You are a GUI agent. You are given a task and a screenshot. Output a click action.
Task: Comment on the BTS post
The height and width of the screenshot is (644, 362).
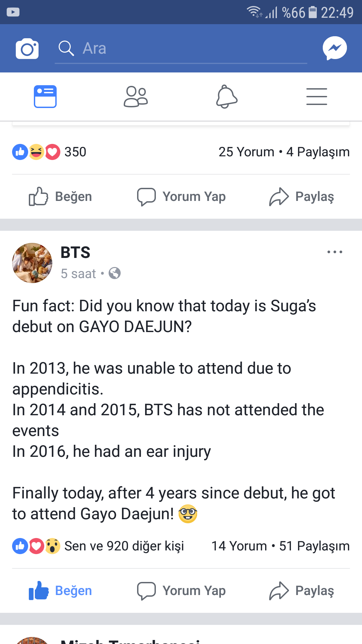point(181,591)
